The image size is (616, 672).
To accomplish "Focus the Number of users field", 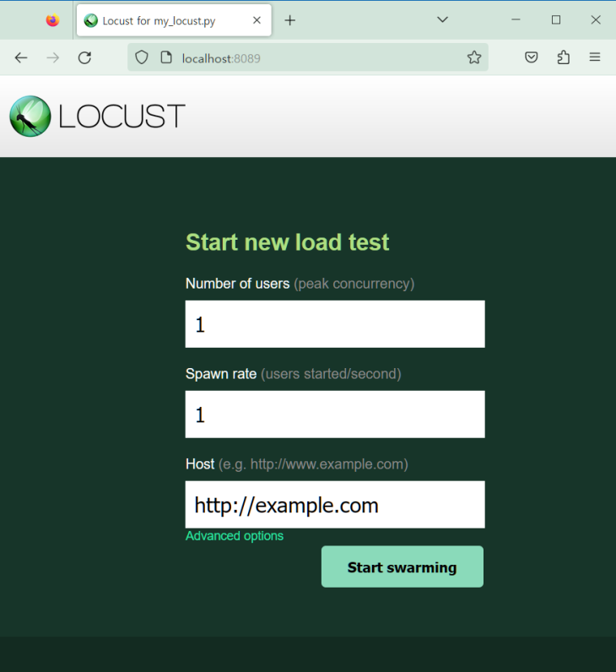I will coord(335,324).
